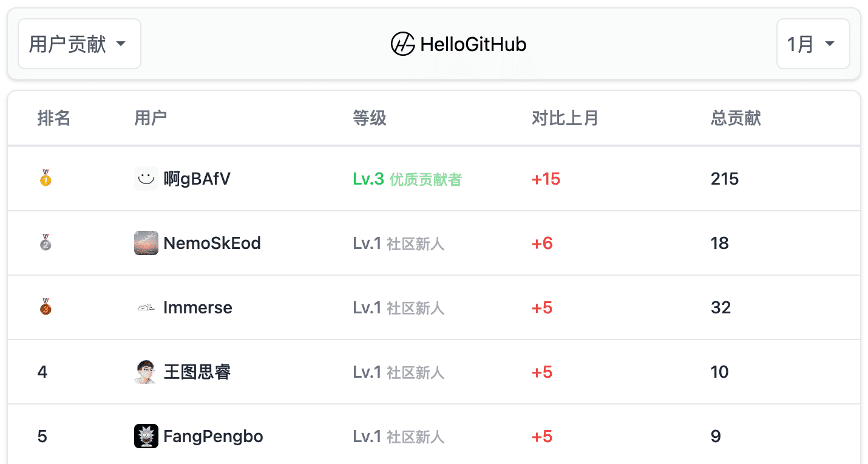Click the HelloGitHub logo icon
Viewport: 868px width, 464px height.
(x=402, y=44)
